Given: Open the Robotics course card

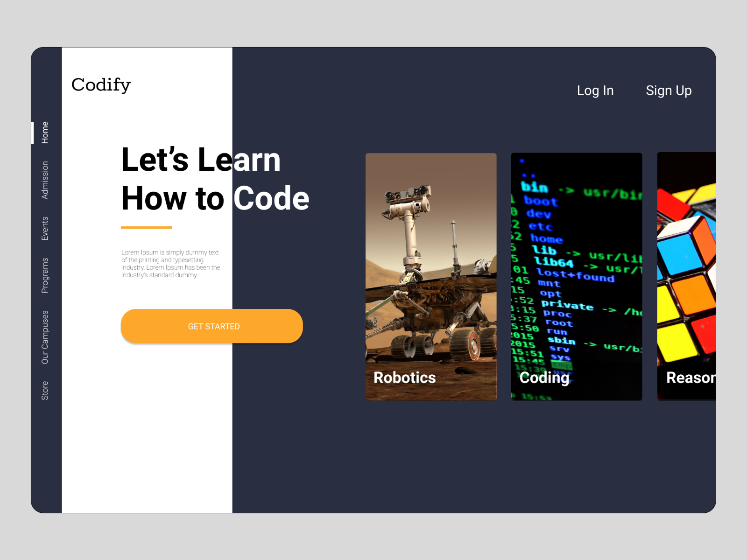Looking at the screenshot, I should pos(431,275).
